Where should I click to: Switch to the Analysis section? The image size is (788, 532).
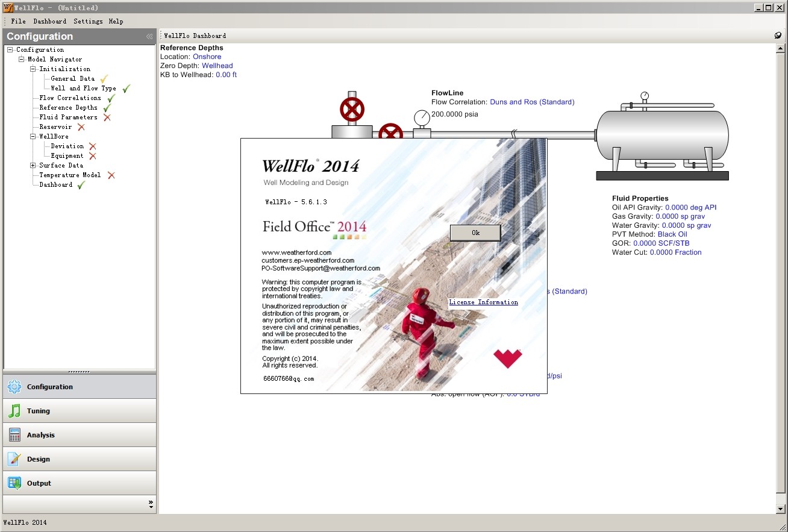80,435
